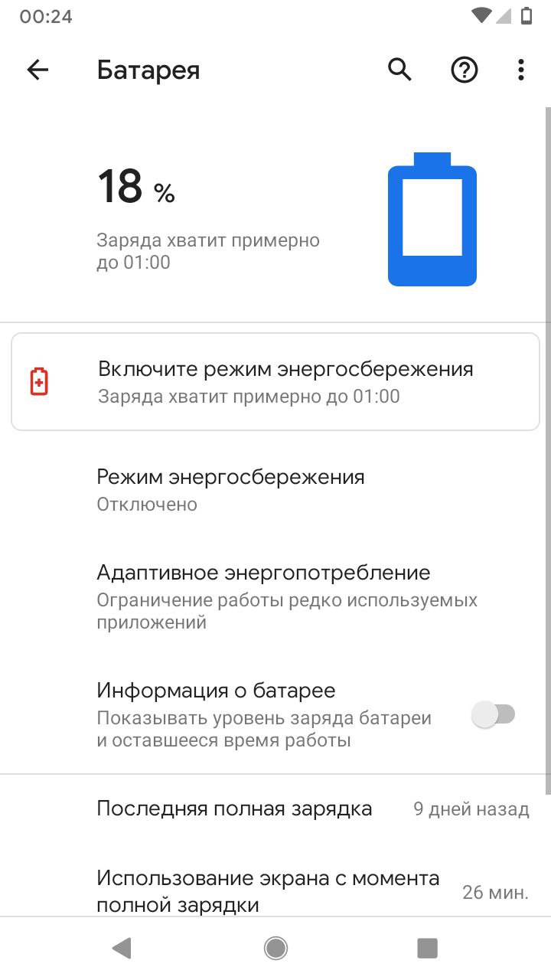The width and height of the screenshot is (551, 980).
Task: Click the vertical scrollbar on the right edge
Action: pos(547,450)
